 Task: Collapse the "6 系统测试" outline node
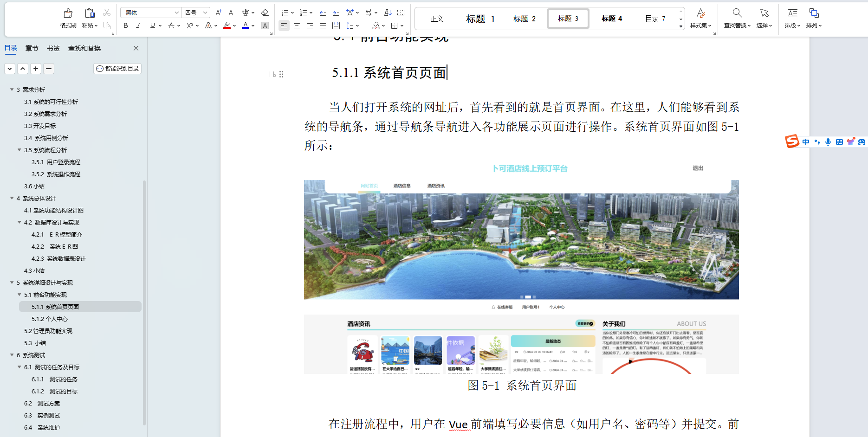pyautogui.click(x=12, y=355)
